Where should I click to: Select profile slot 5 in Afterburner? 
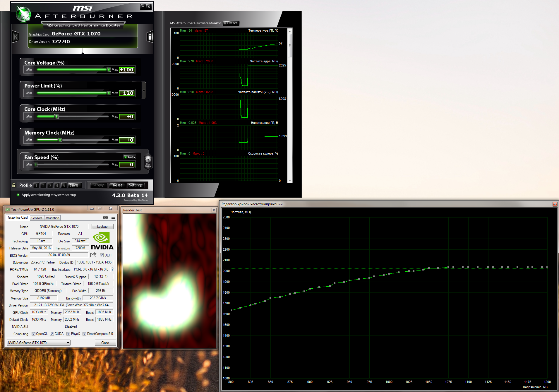tap(64, 185)
